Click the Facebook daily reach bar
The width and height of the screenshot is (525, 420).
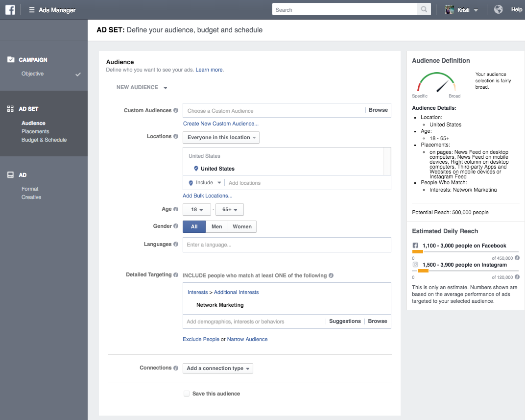(x=465, y=251)
